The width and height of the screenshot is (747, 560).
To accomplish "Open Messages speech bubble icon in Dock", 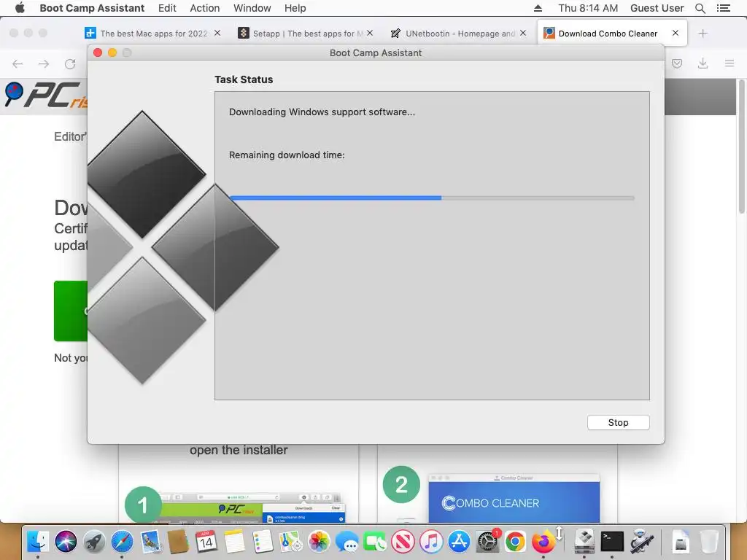I will (x=347, y=542).
